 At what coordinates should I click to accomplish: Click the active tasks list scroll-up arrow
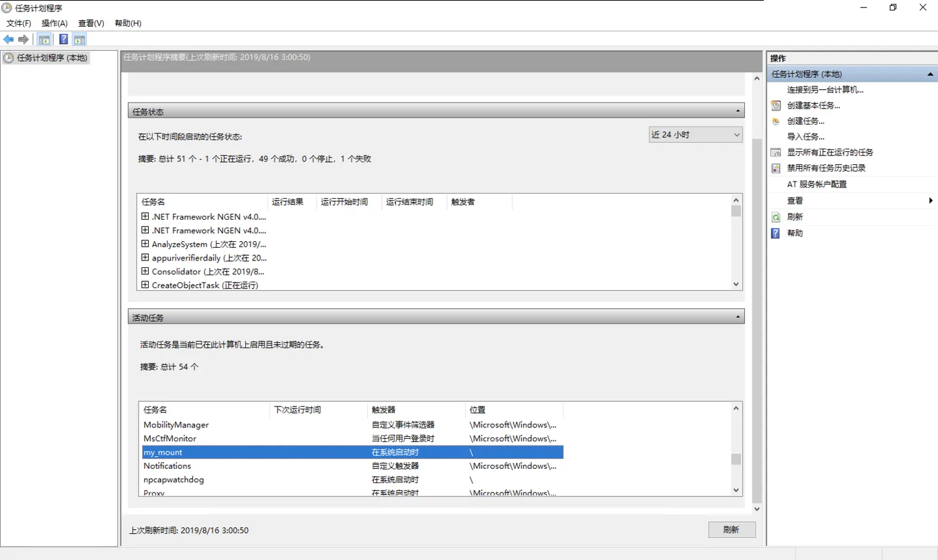pyautogui.click(x=736, y=408)
